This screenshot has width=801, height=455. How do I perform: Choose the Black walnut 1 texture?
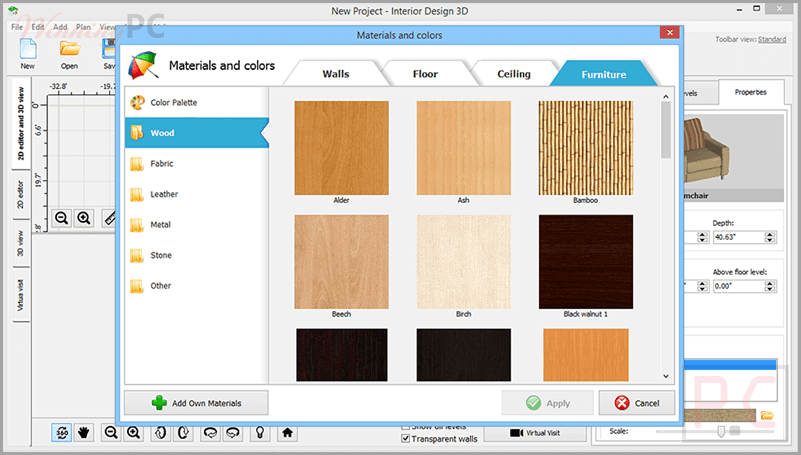[x=585, y=262]
